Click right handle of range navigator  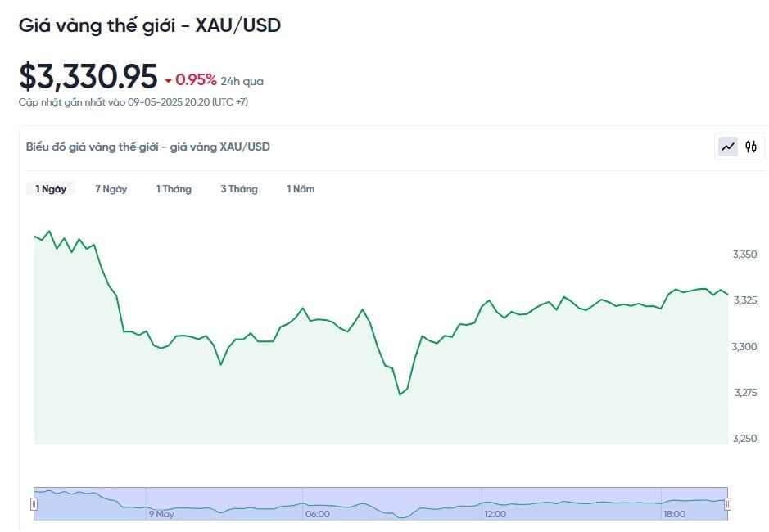coord(728,504)
